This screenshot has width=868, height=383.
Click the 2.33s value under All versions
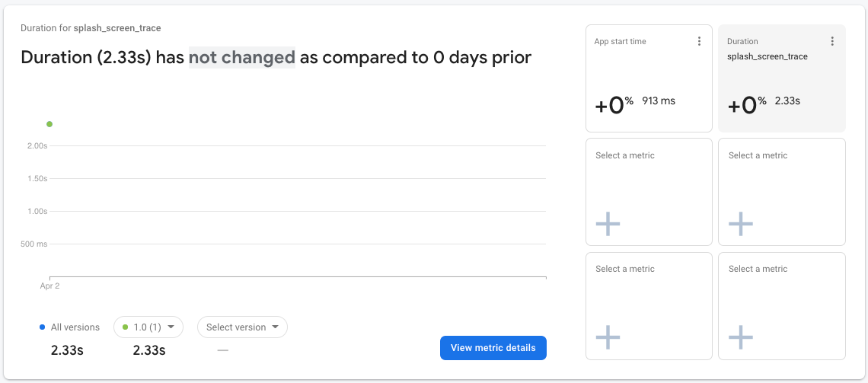click(67, 350)
